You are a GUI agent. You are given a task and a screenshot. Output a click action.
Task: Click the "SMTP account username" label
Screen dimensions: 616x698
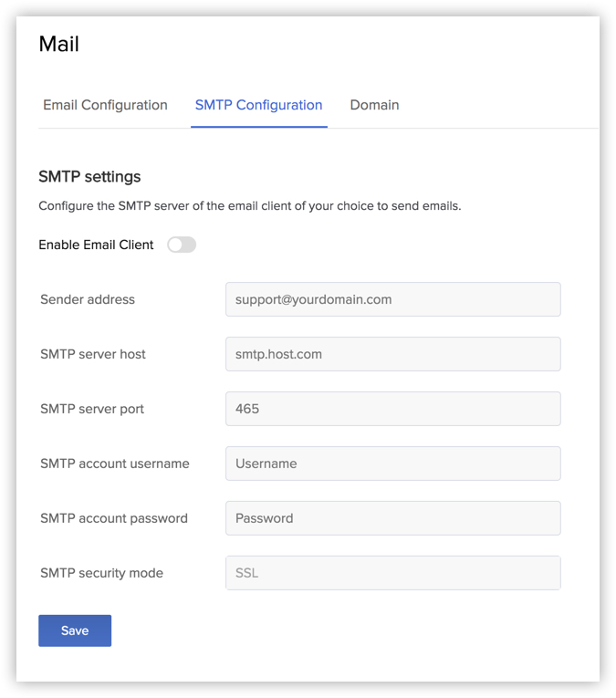(115, 464)
